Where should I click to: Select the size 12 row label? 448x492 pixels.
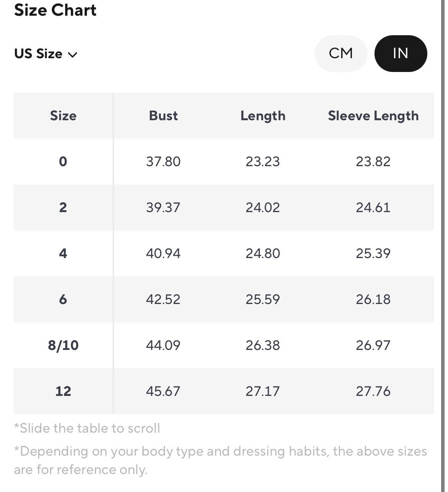tap(63, 391)
